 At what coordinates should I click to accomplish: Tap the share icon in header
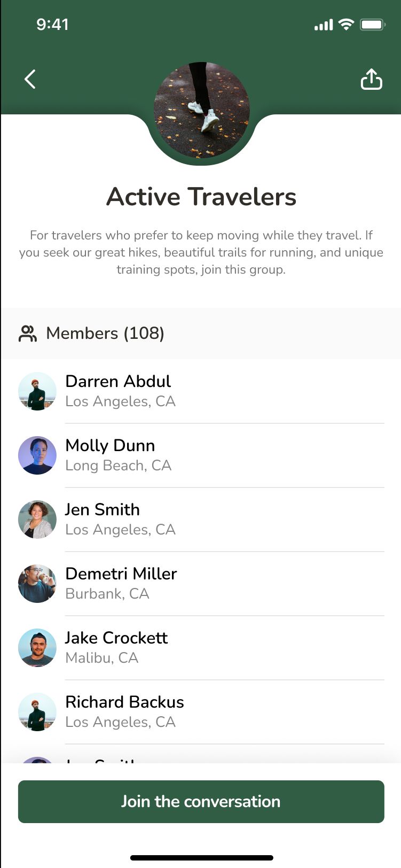[371, 80]
